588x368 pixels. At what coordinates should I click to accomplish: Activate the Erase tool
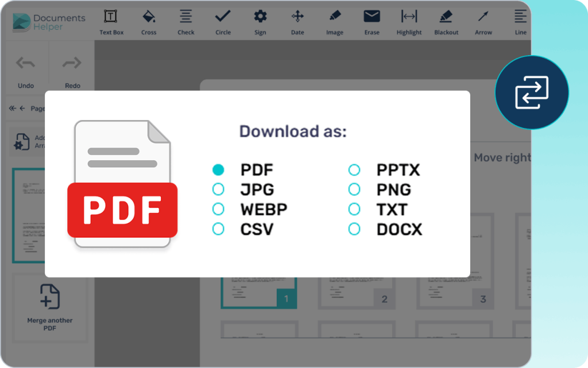click(372, 21)
